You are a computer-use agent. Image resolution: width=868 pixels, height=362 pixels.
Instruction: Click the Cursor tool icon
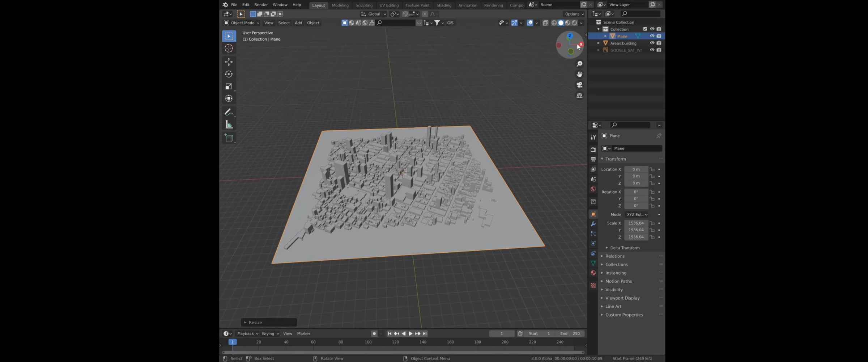click(x=229, y=48)
